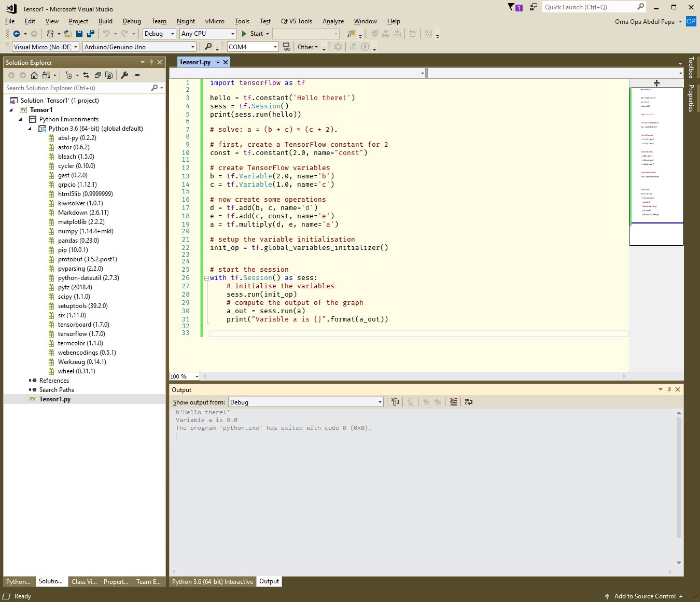Open the Debug configuration dropdown
The height and width of the screenshot is (602, 700).
point(160,34)
